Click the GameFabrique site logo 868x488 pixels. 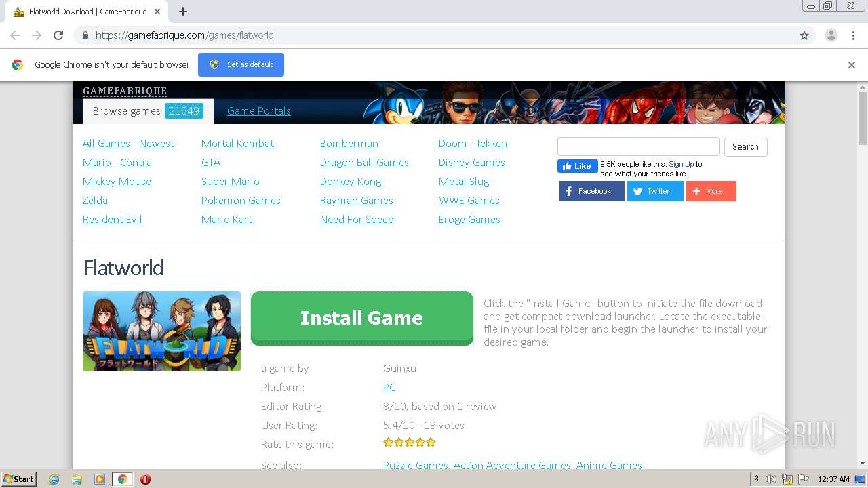[125, 91]
